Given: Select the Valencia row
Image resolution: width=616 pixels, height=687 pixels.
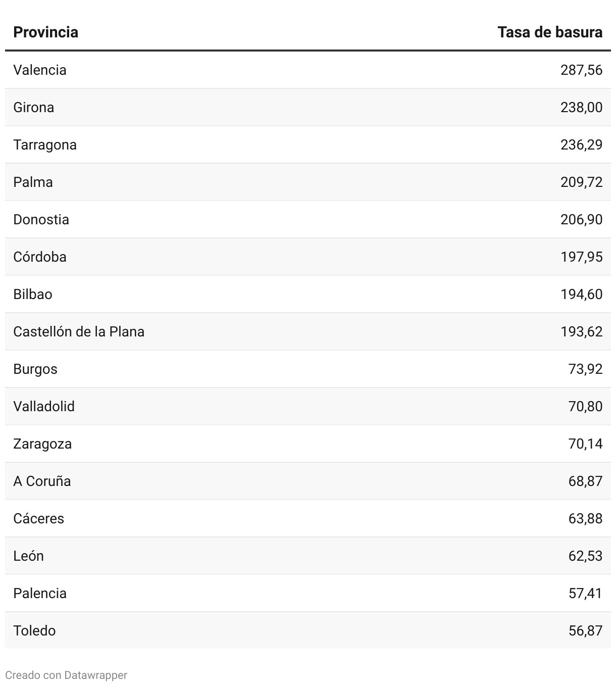Looking at the screenshot, I should coord(308,70).
